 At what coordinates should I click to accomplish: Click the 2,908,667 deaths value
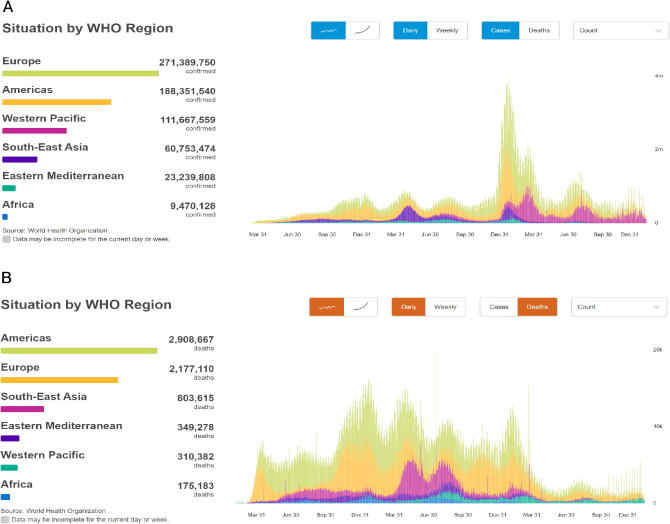(x=191, y=340)
